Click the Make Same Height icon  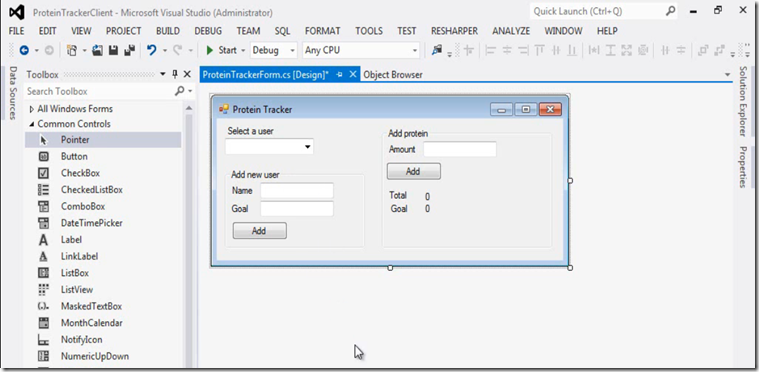click(610, 50)
